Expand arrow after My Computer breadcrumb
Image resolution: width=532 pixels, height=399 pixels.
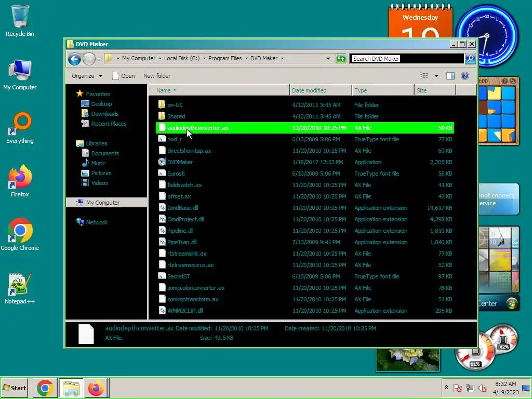[160, 58]
